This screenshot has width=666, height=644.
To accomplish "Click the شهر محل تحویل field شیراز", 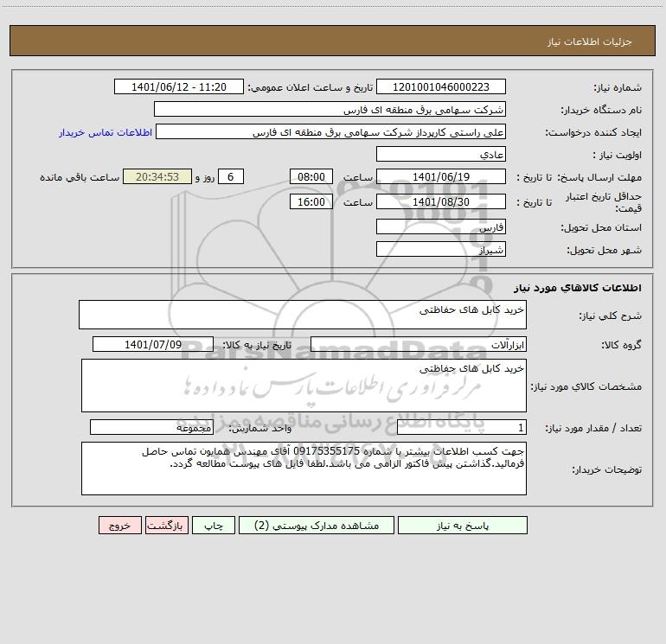I will pyautogui.click(x=441, y=249).
